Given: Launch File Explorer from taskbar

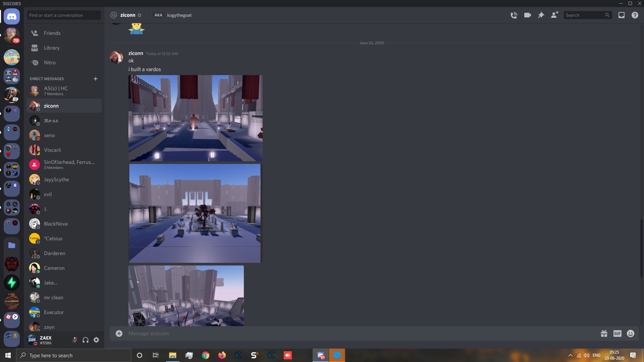Looking at the screenshot, I should (172, 356).
